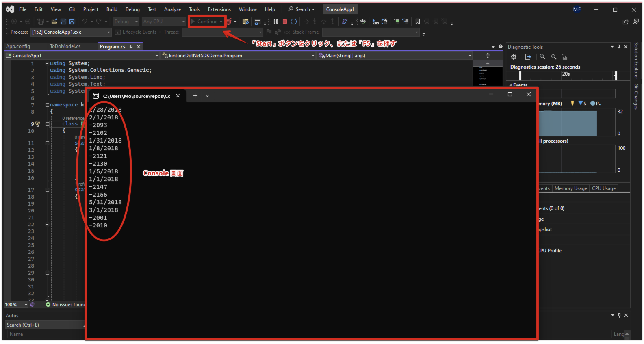Save all files with the double-disk icon
The height and width of the screenshot is (344, 644).
coord(72,22)
